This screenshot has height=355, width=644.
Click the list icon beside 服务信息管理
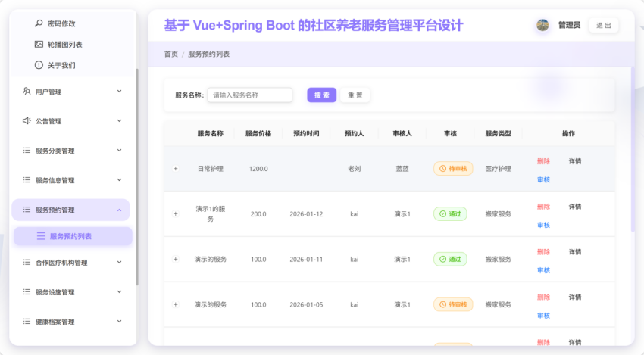(27, 179)
